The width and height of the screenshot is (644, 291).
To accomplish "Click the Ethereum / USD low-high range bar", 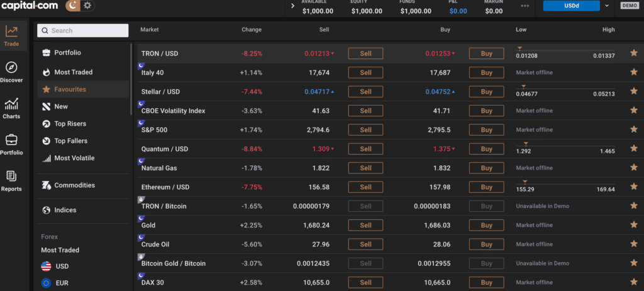I will pos(565,186).
